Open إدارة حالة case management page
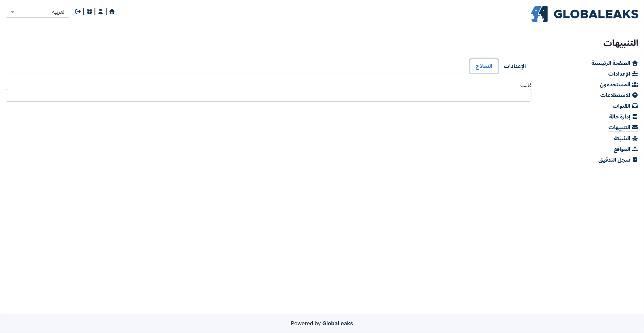This screenshot has height=333, width=644. [624, 116]
